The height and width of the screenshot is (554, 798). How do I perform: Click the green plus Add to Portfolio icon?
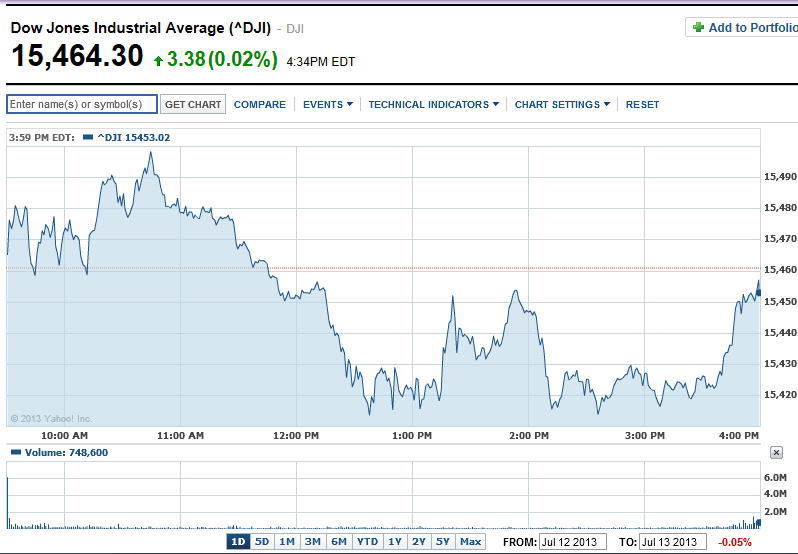point(698,28)
